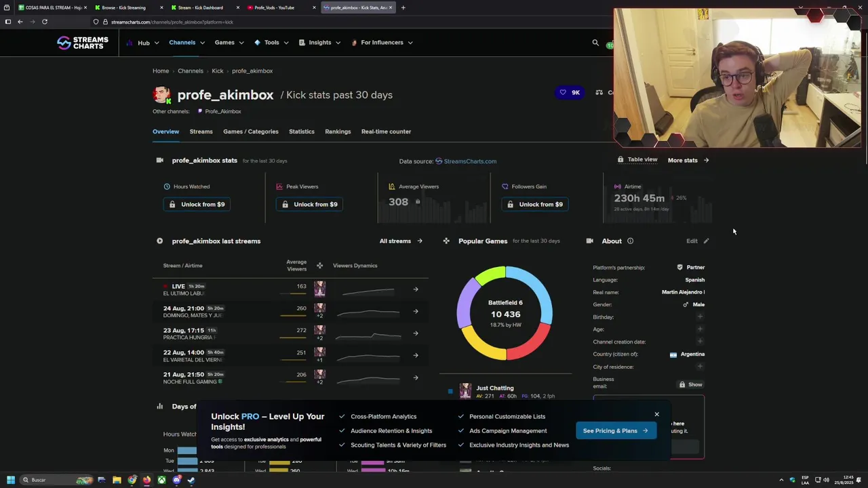Click the browser reload button

pos(45,22)
